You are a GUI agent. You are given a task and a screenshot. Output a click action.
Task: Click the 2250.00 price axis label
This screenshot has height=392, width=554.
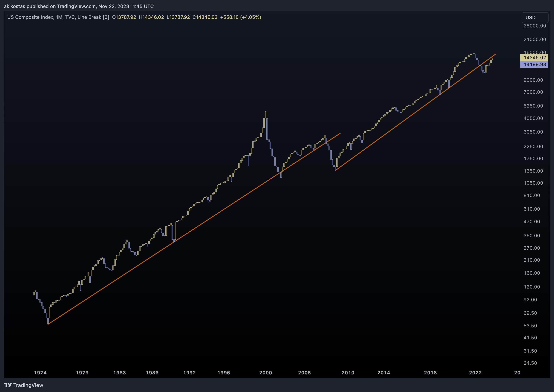pyautogui.click(x=533, y=147)
